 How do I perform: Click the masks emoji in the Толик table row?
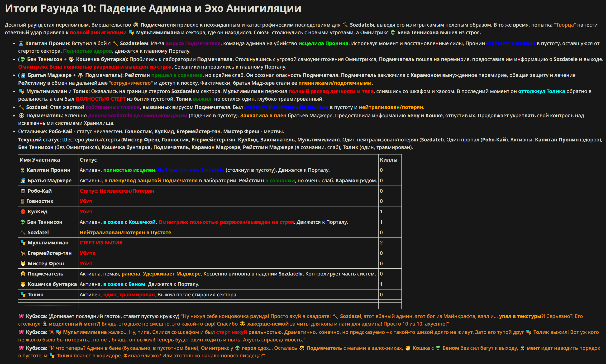(x=23, y=294)
